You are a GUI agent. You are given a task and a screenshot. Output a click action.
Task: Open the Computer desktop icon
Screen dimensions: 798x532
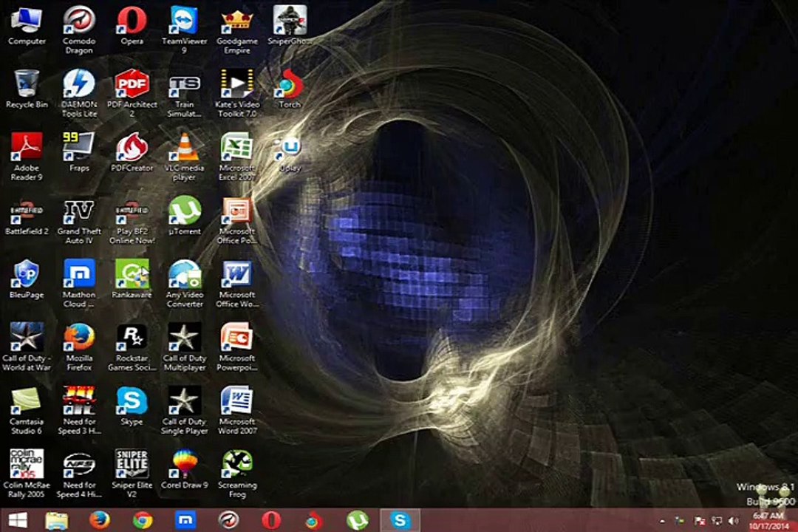click(27, 26)
